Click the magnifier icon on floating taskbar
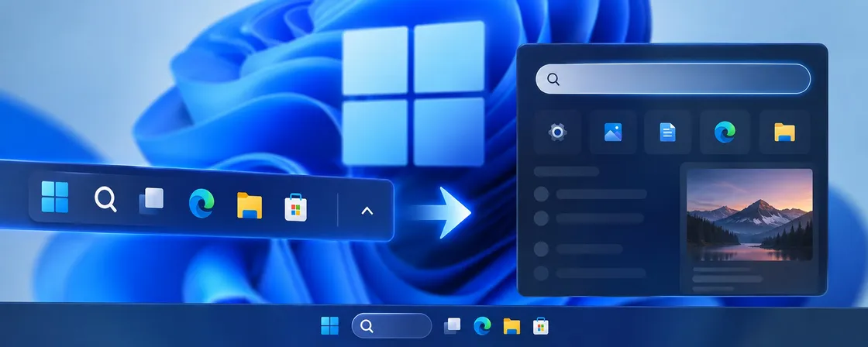868x347 pixels. pyautogui.click(x=105, y=199)
